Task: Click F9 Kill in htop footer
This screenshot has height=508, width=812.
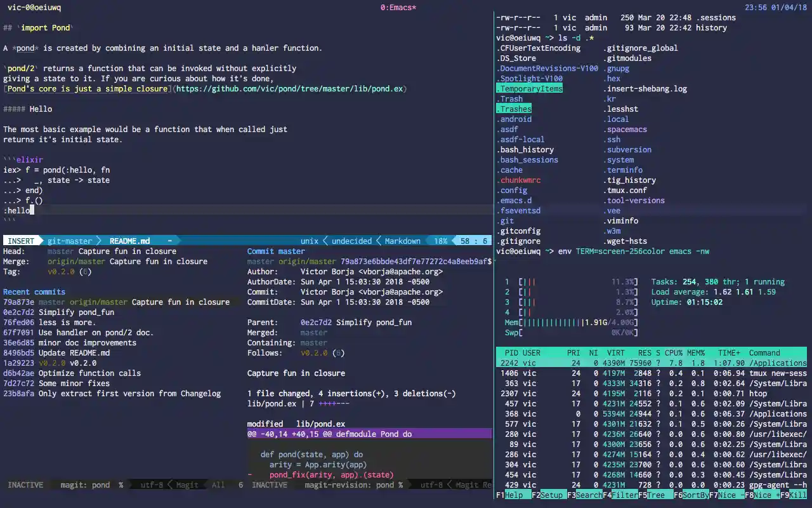Action: click(794, 495)
